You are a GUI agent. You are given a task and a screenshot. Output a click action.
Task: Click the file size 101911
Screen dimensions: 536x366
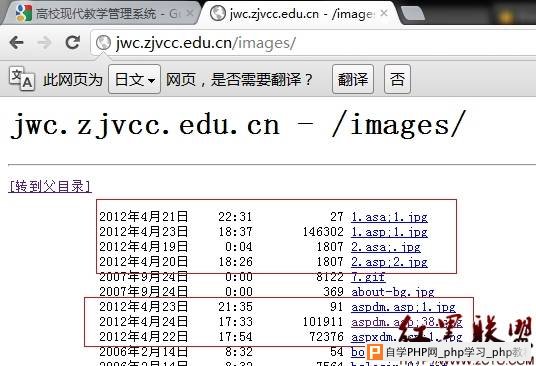pos(323,322)
